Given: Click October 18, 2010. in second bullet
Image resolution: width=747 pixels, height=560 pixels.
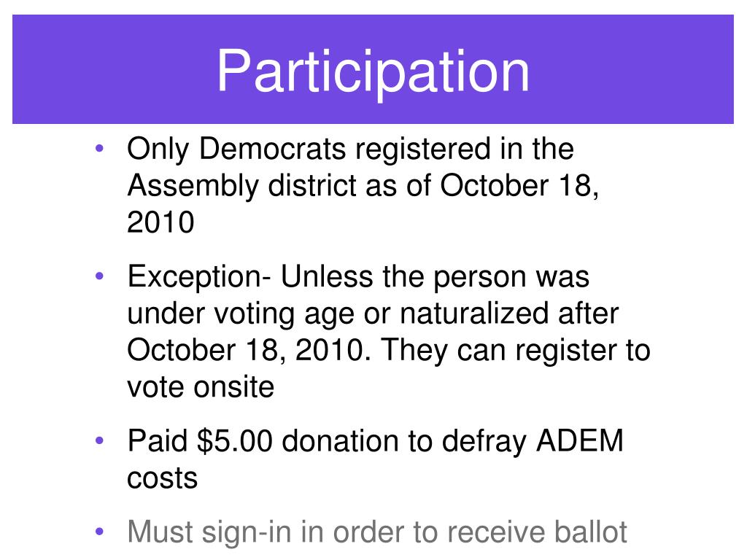Looking at the screenshot, I should (249, 351).
